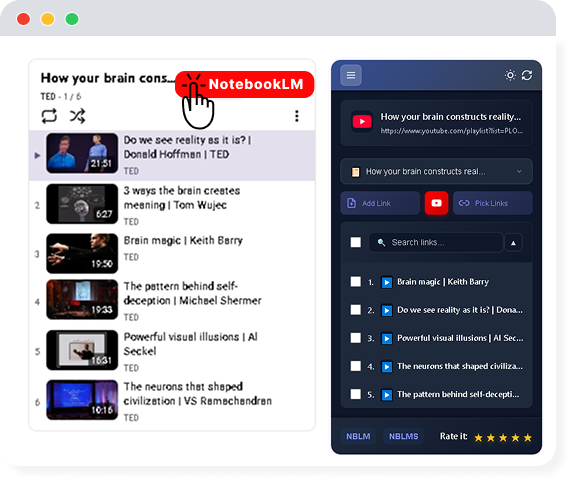Open the Do we see reality as it is? playlist title
Screen dimensions: 572x482
click(x=188, y=147)
